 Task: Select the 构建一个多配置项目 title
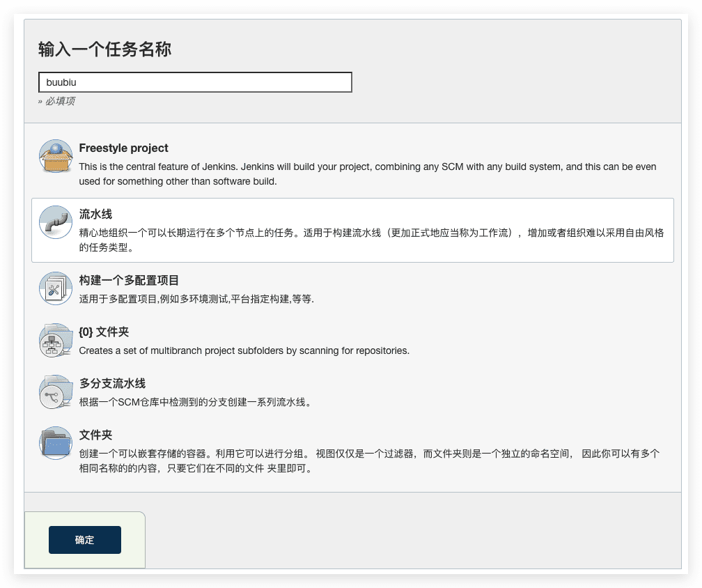tap(129, 280)
